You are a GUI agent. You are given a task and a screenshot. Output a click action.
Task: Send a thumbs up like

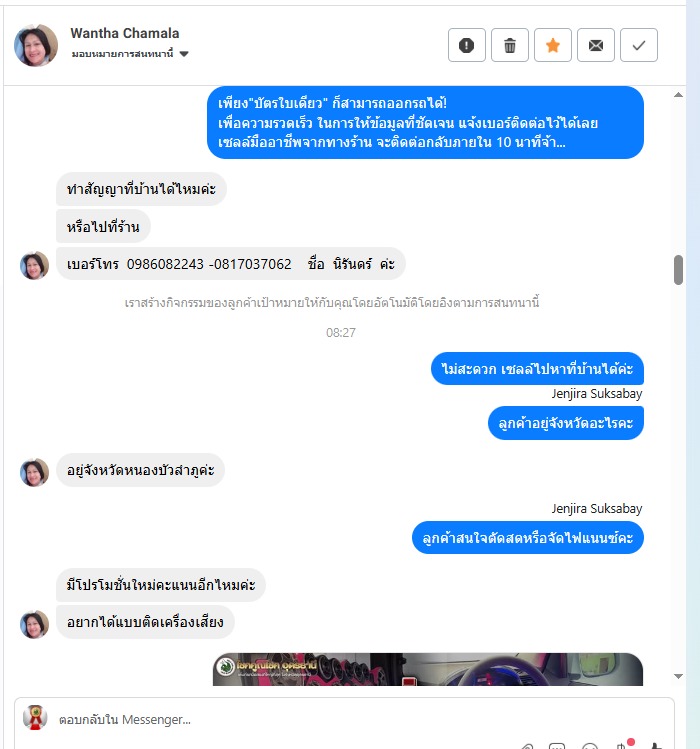tap(656, 746)
